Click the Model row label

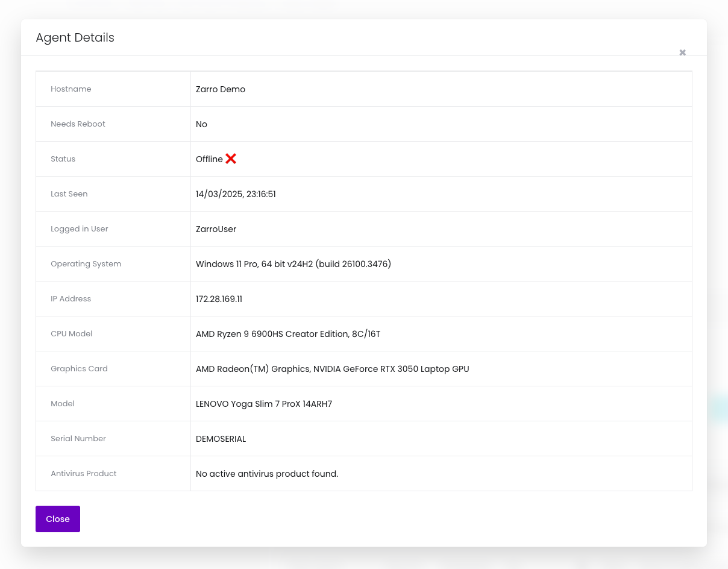pos(63,404)
